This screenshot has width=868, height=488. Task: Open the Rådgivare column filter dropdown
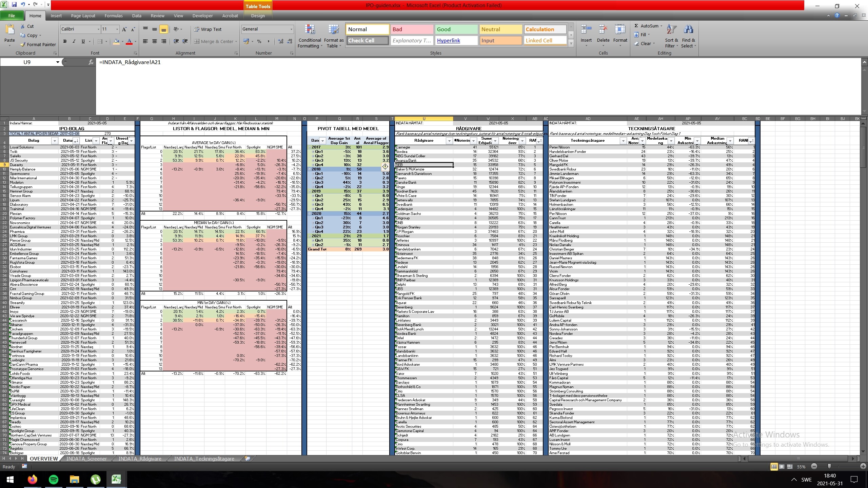click(449, 141)
